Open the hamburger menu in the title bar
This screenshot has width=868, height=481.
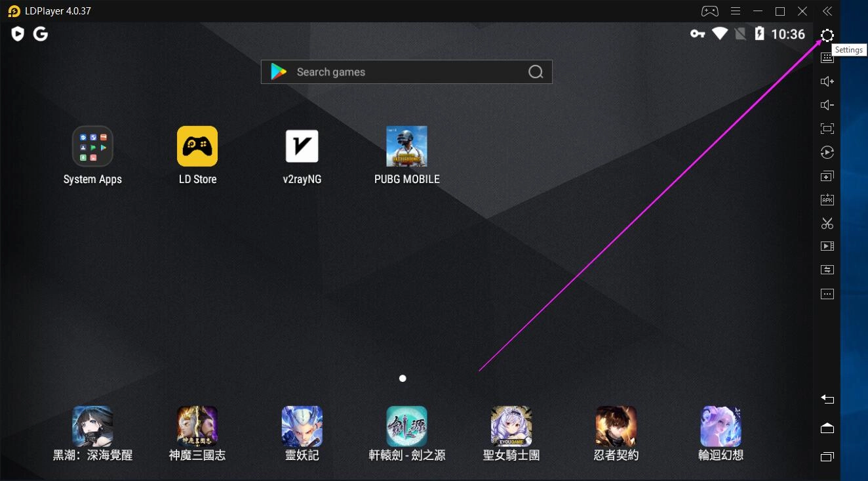click(x=735, y=10)
